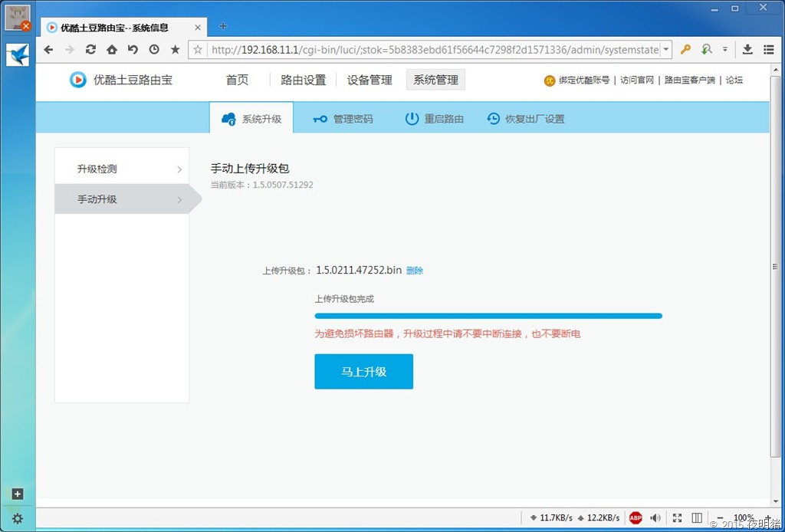785x532 pixels.
Task: Open the saved password key icon
Action: (x=686, y=50)
